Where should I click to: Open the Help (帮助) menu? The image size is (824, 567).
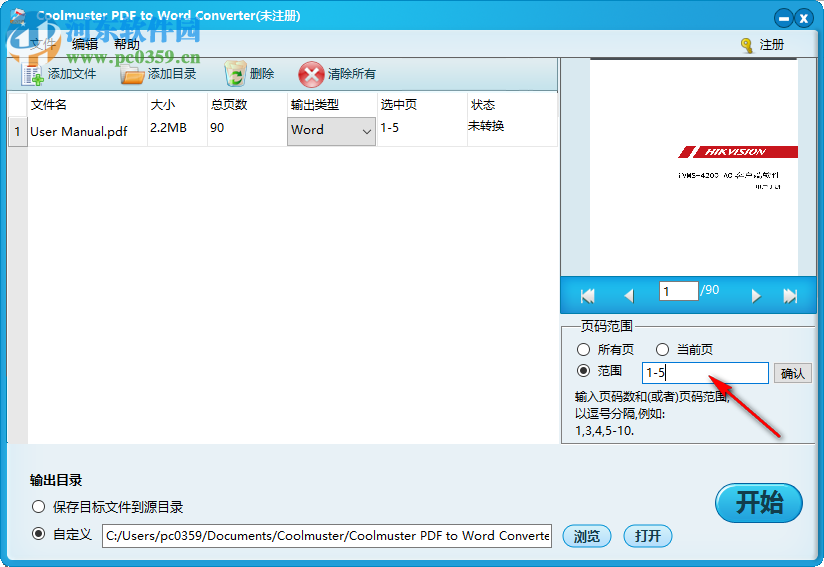[127, 44]
